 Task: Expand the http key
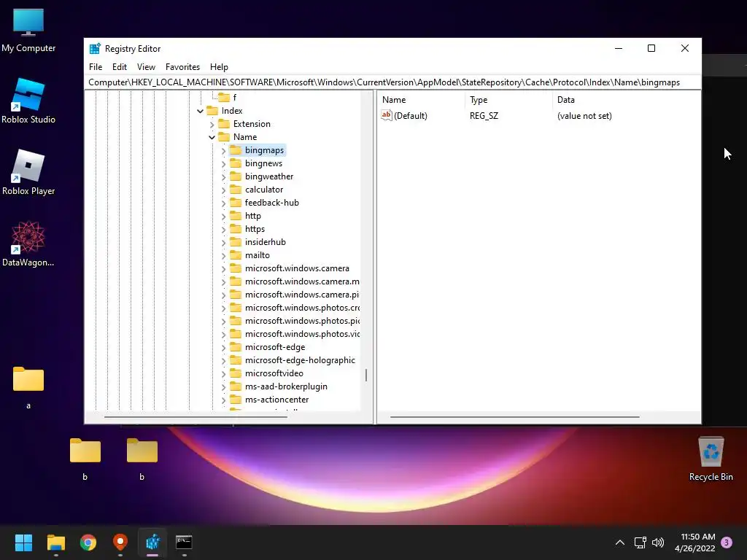[x=223, y=216]
